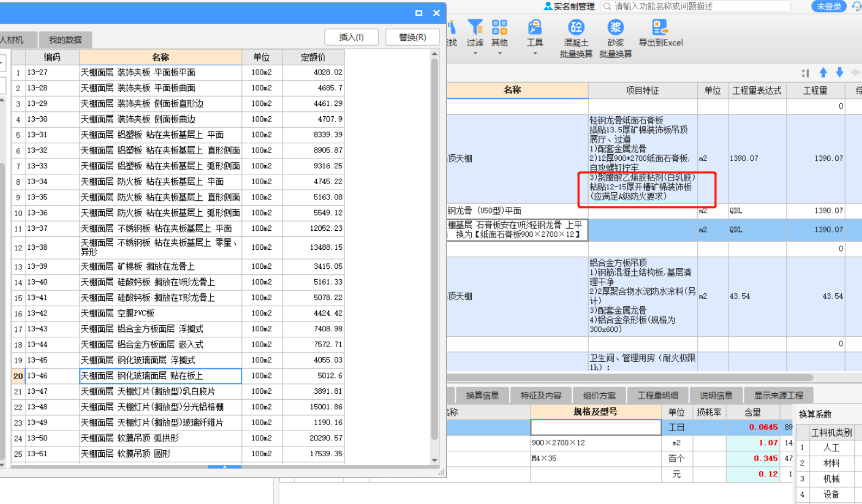Switch to the 我的数据 tab
Viewport: 862px width, 504px height.
[65, 40]
